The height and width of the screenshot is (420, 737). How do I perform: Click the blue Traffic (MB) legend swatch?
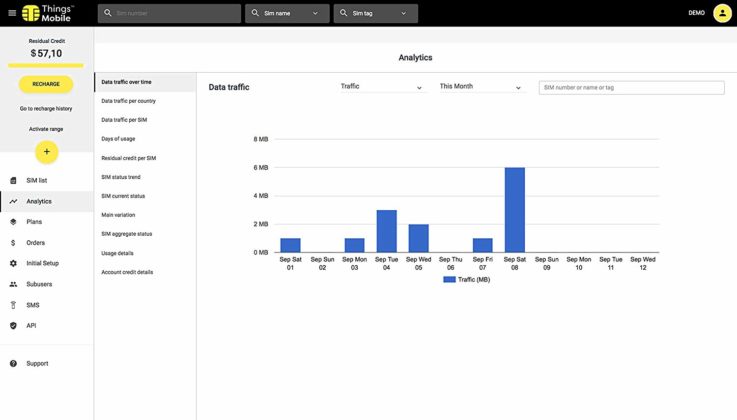pos(449,280)
